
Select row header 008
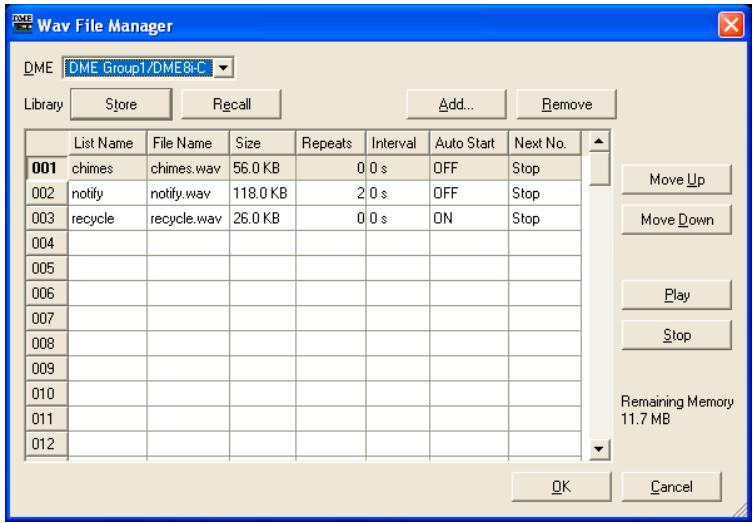tap(47, 344)
